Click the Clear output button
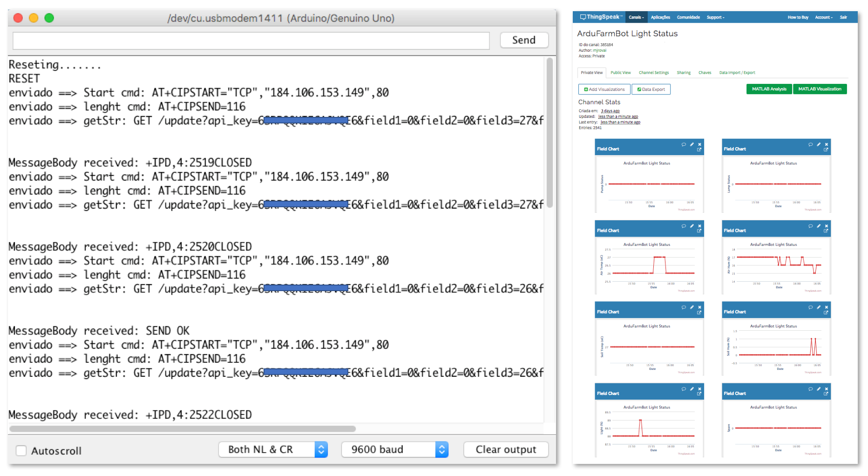The height and width of the screenshot is (476, 868). click(506, 449)
